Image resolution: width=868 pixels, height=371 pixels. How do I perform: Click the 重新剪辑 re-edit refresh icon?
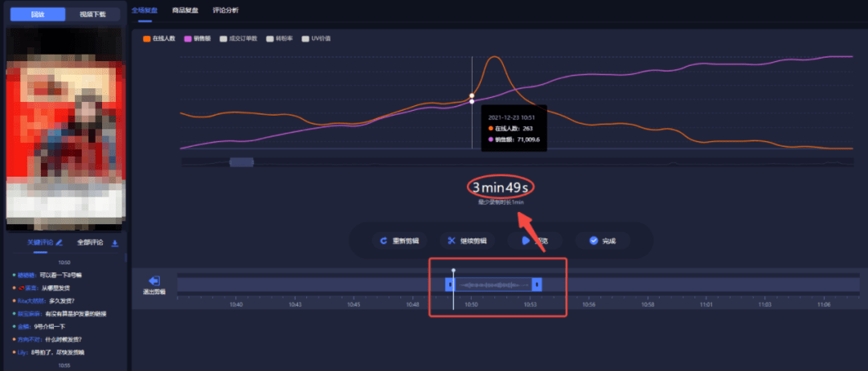click(x=383, y=241)
